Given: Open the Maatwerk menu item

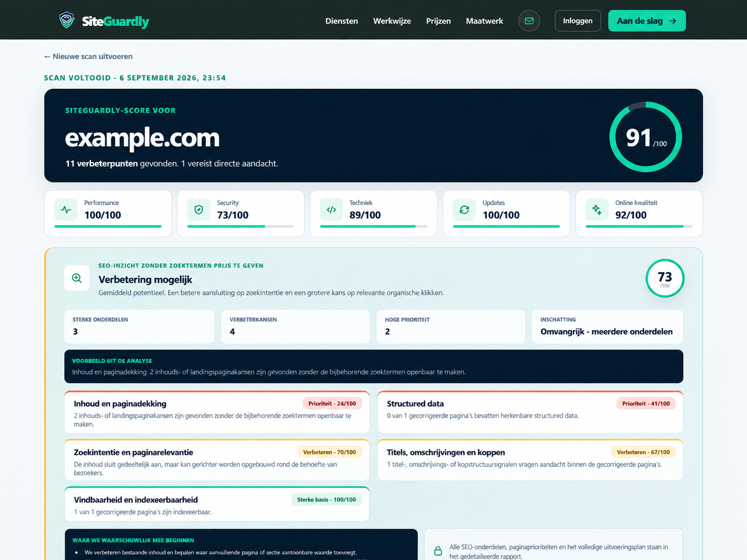Looking at the screenshot, I should coord(484,21).
